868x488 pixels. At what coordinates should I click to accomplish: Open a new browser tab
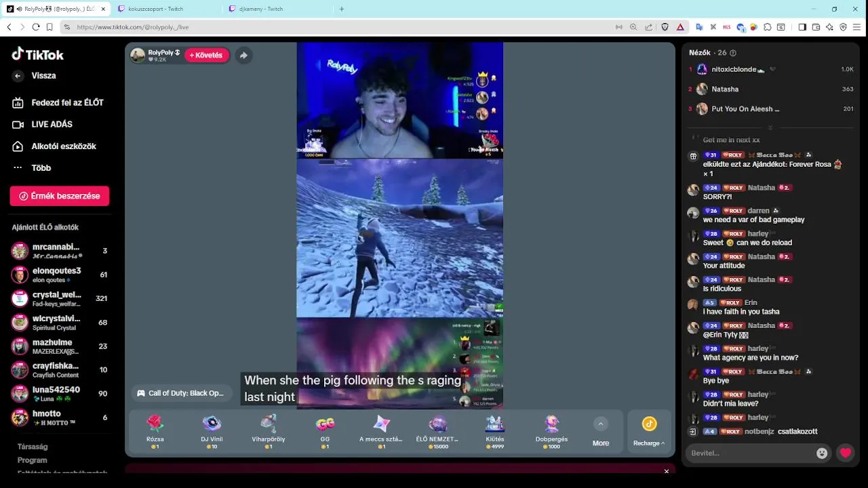pos(341,9)
